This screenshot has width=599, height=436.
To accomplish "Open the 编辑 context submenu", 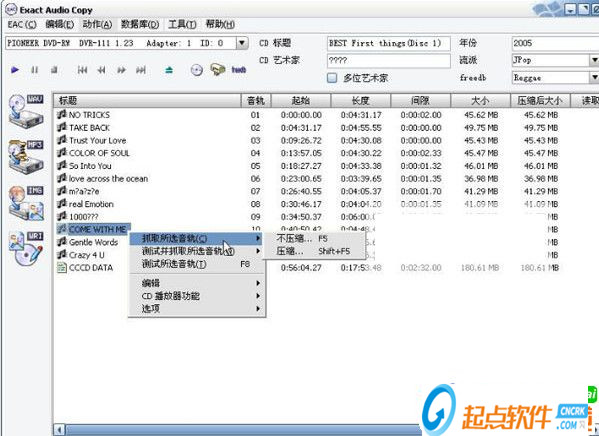I will click(196, 283).
